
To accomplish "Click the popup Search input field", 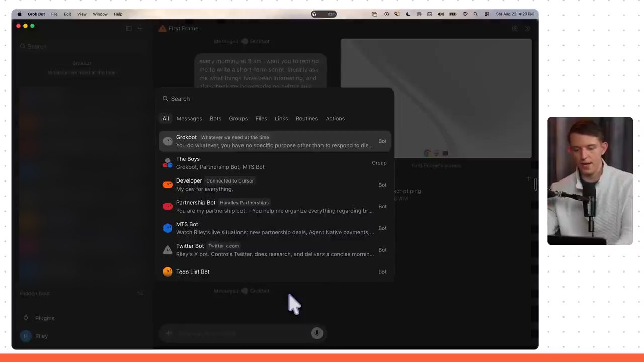I will [x=275, y=99].
